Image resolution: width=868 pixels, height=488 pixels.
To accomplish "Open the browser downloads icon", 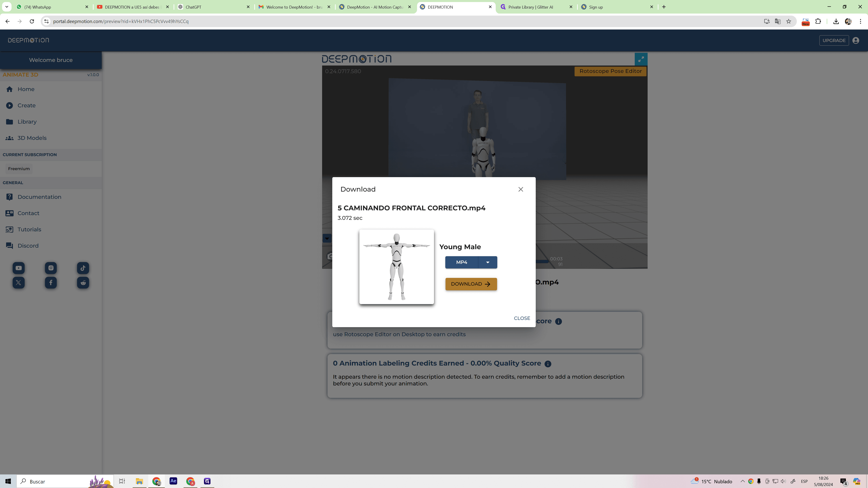I will coord(836,21).
